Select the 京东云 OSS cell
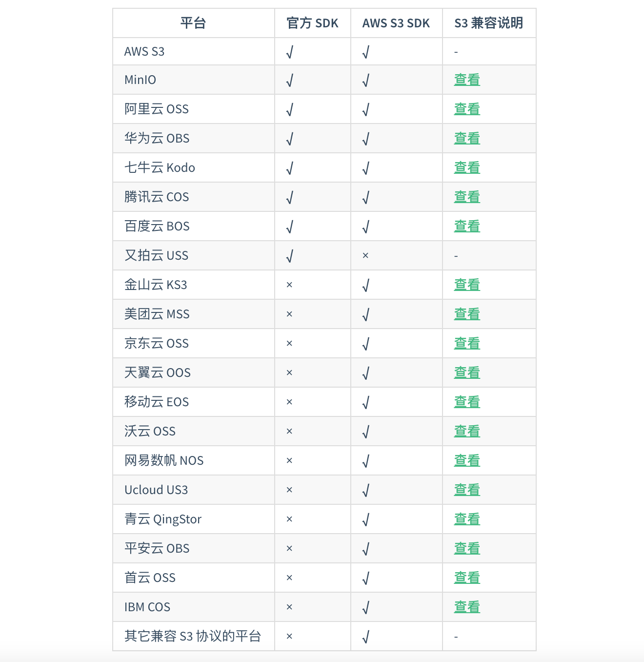 [x=193, y=343]
